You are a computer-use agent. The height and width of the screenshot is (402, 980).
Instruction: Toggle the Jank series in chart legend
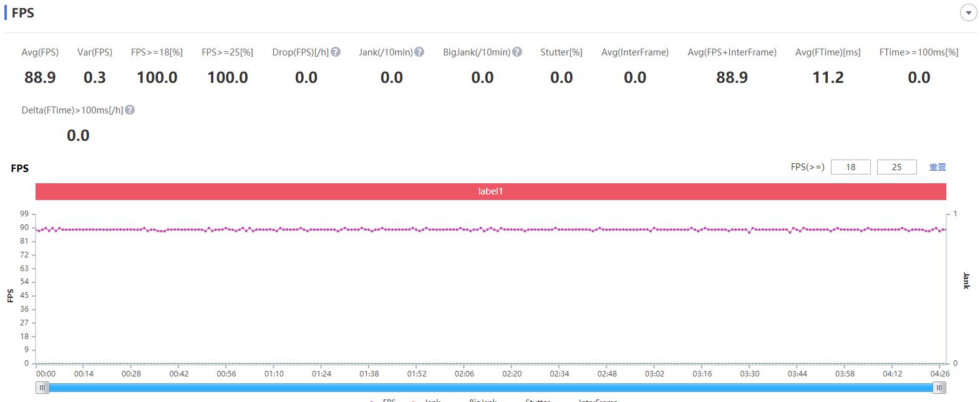[x=432, y=400]
